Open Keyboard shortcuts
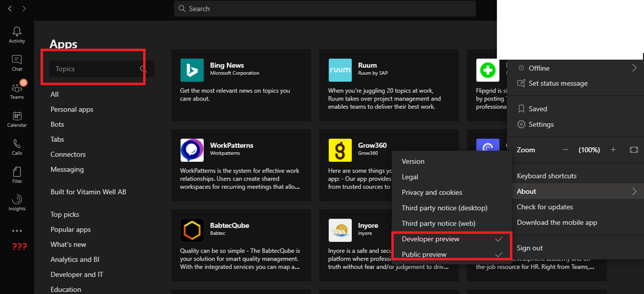 tap(576, 176)
